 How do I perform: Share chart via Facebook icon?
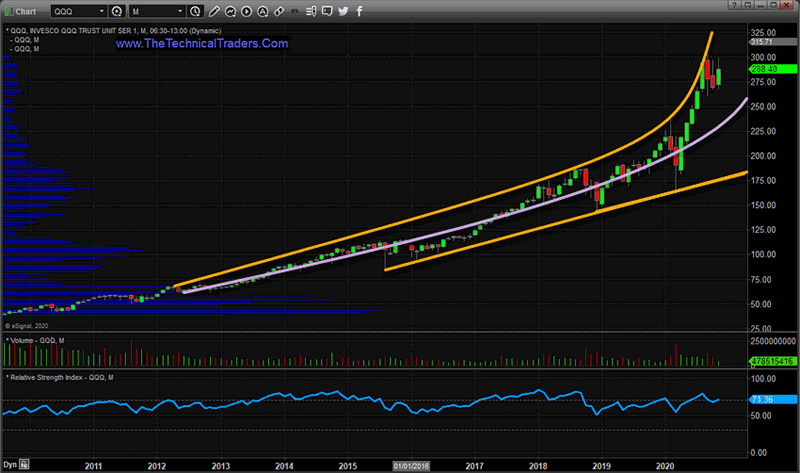357,11
